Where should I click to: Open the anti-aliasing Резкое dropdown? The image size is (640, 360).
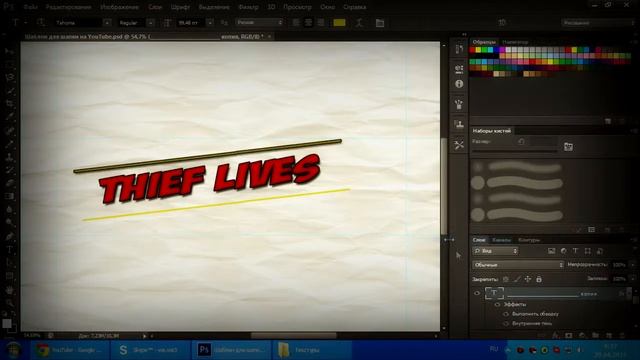(259, 23)
